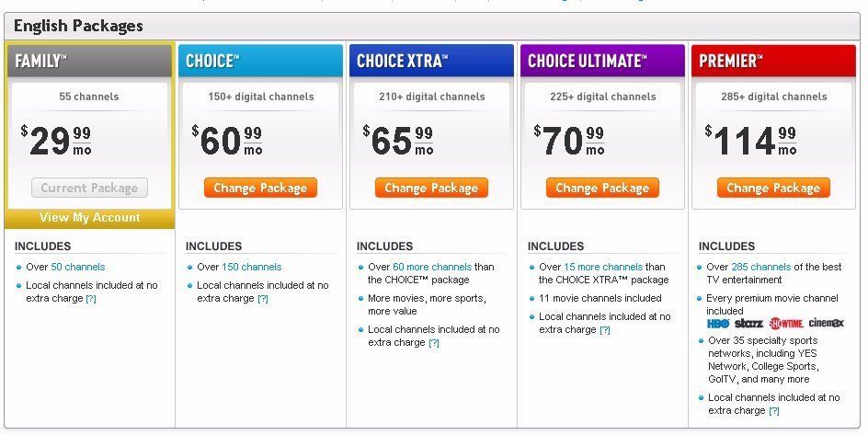View the 150 channels list link
Screen dimensions: 868x435
point(251,267)
